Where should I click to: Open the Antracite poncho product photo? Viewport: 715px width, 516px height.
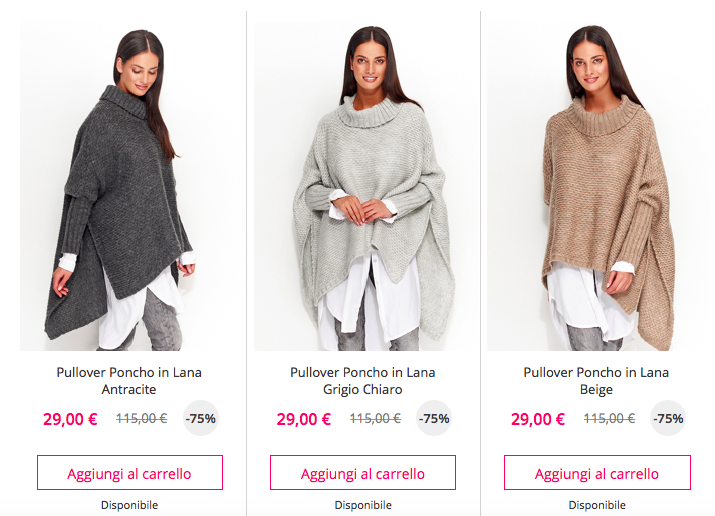click(x=130, y=186)
